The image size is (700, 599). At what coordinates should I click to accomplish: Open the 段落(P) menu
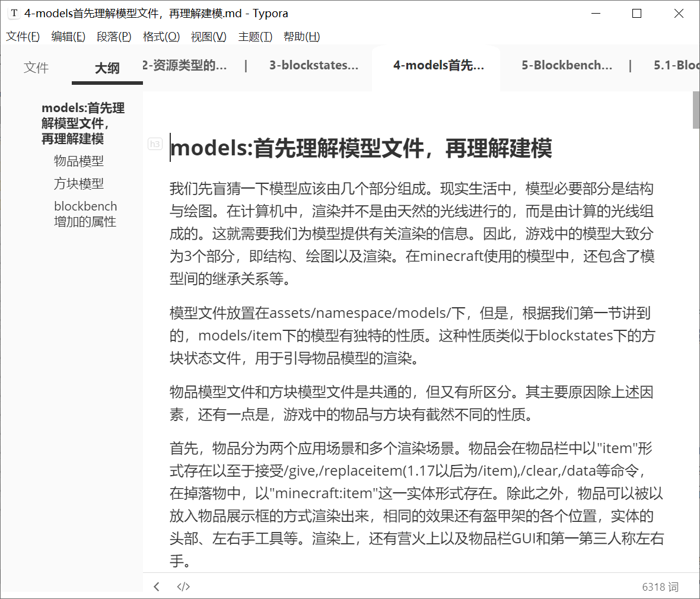tap(114, 37)
